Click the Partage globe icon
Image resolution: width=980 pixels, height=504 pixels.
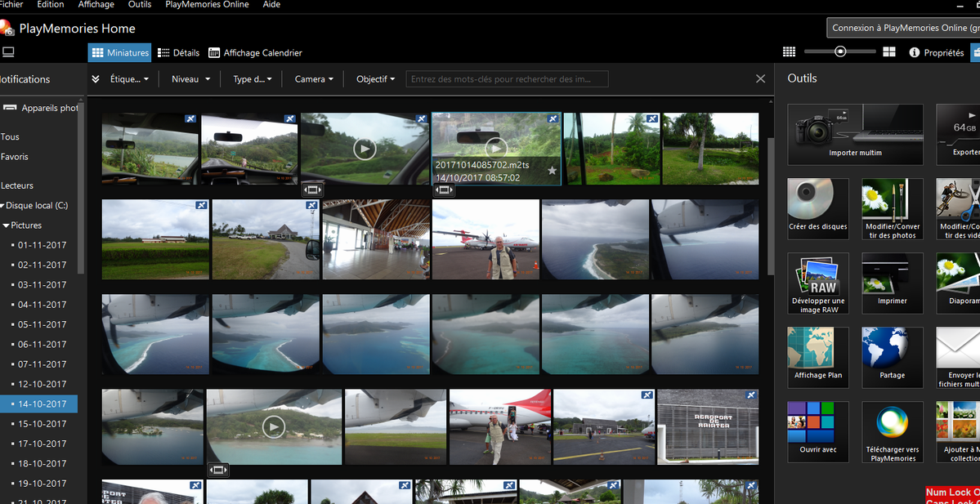[892, 350]
